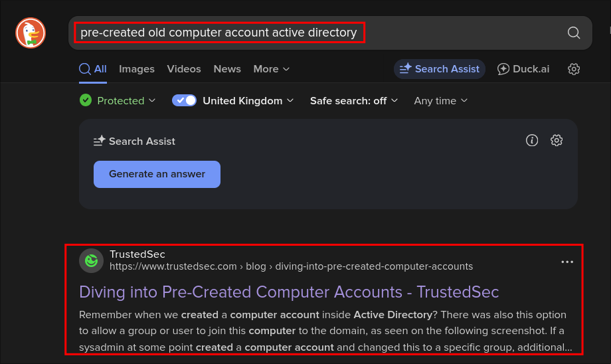
Task: Open Duck.ai chat
Action: point(523,69)
